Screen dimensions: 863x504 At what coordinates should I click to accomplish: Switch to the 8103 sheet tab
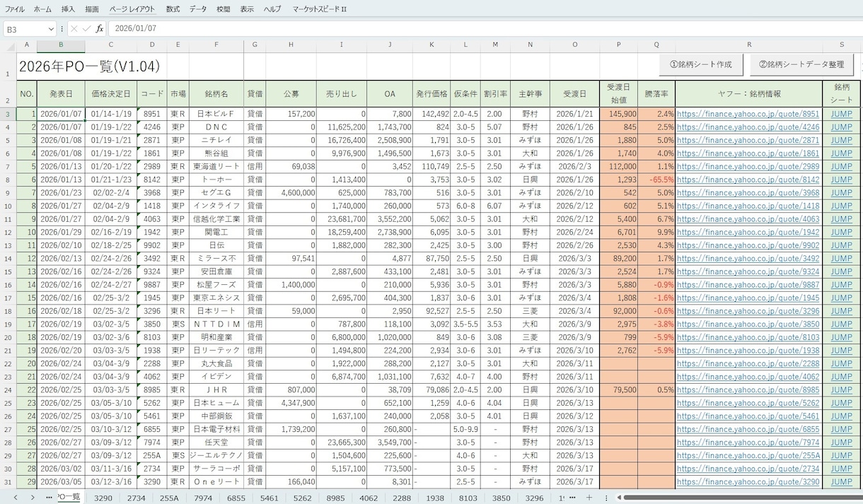pyautogui.click(x=468, y=498)
